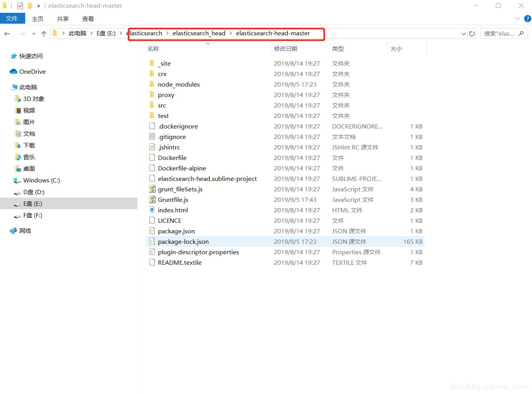The width and height of the screenshot is (532, 394).
Task: Click the refresh button beside address bar
Action: click(x=472, y=34)
